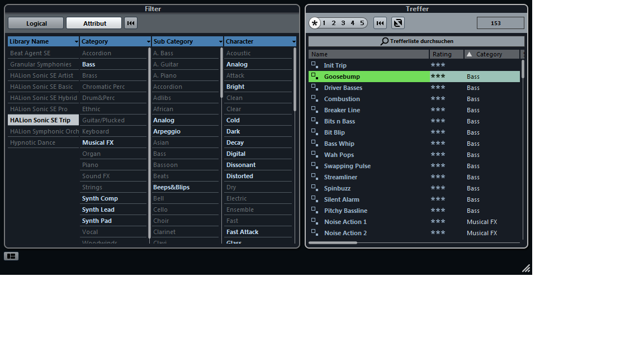This screenshot has height=362, width=644.
Task: Select the asterisk any-rating filter
Action: coord(315,23)
